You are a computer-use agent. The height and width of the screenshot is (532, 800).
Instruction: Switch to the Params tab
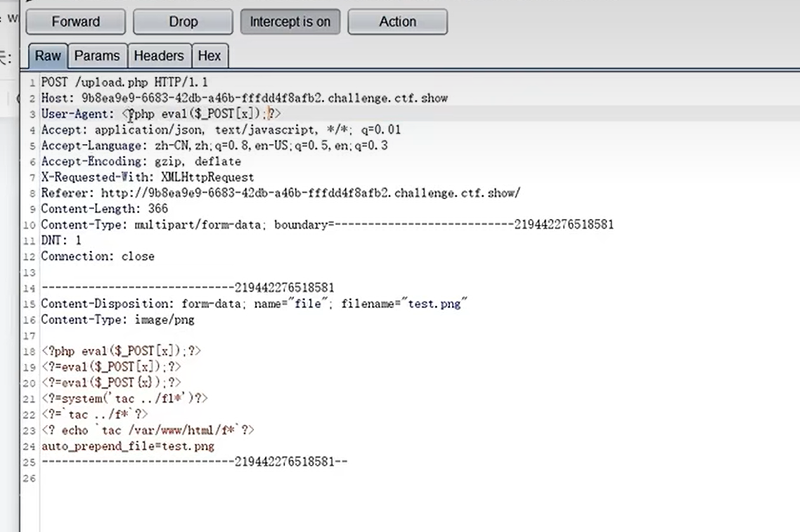pyautogui.click(x=97, y=56)
